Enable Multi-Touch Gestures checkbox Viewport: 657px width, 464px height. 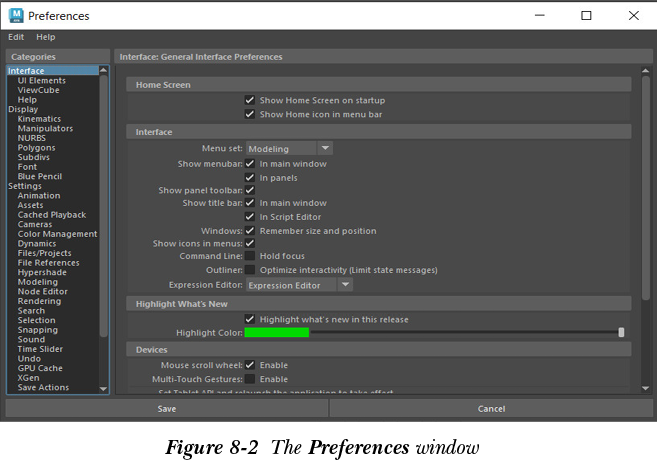[250, 380]
